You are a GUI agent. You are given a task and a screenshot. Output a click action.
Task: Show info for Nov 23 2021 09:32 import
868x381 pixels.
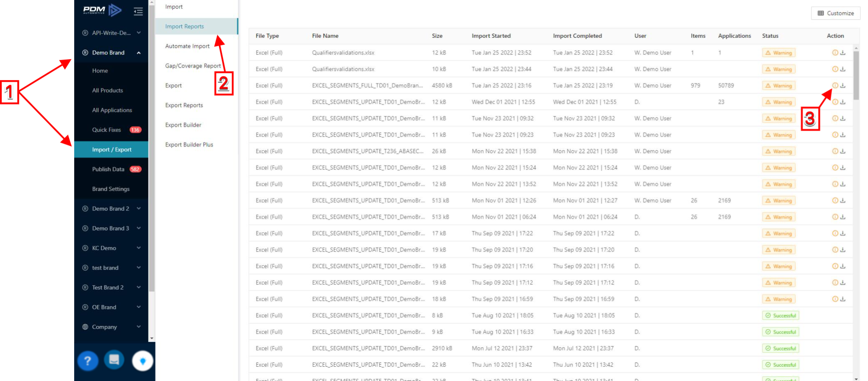835,118
